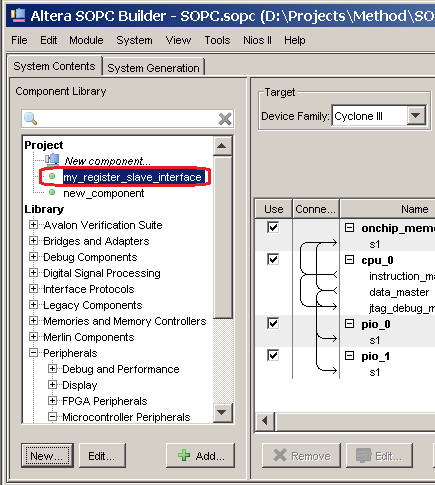Screen dimensions: 435x485
Task: Click the New component computer icon
Action: 52,160
